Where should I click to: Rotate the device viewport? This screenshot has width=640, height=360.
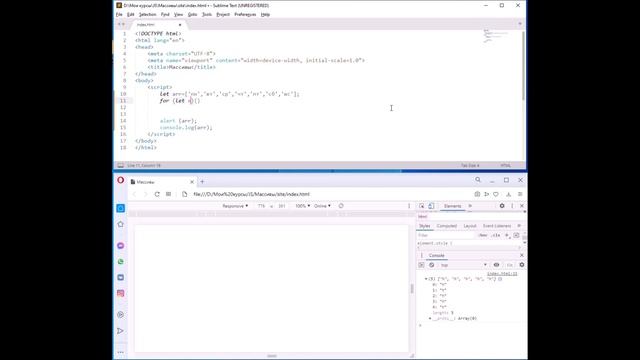click(x=341, y=206)
